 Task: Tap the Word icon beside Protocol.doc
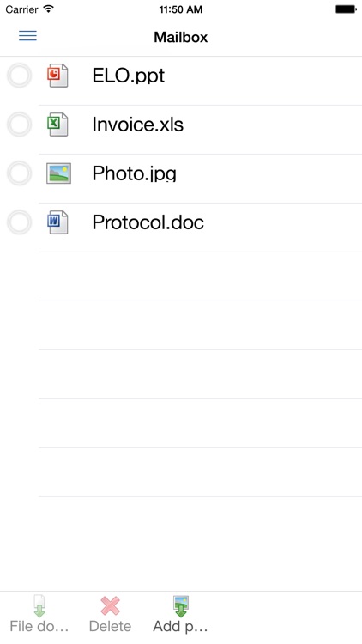pyautogui.click(x=57, y=222)
